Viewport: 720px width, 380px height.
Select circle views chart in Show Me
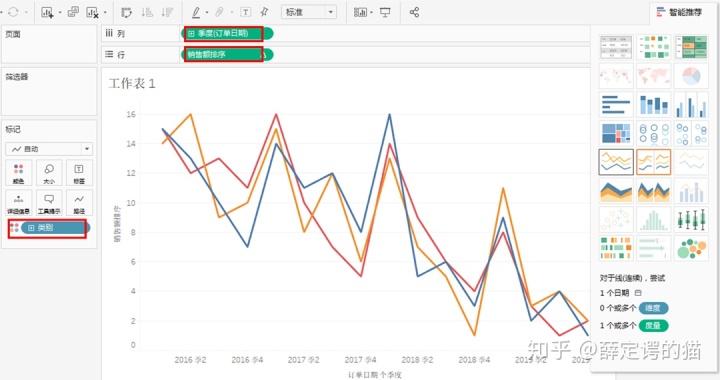pyautogui.click(x=653, y=133)
